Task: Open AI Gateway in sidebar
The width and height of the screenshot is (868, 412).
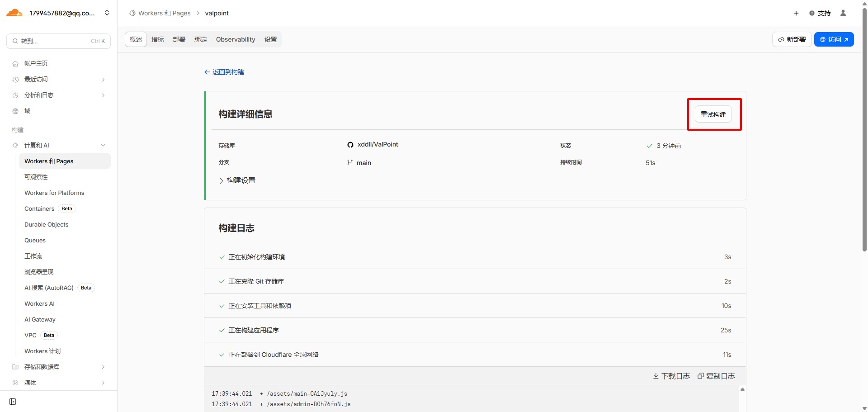Action: (40, 319)
